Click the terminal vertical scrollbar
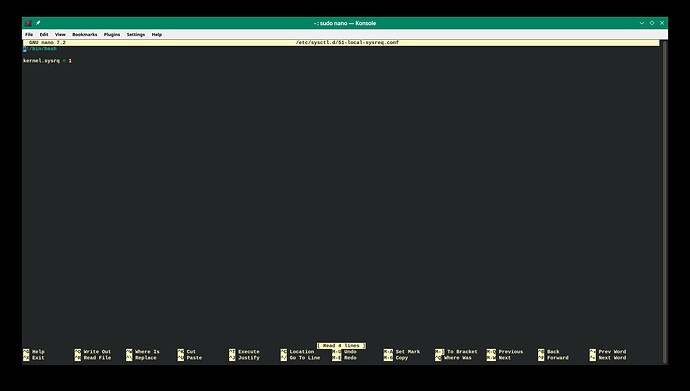The image size is (690, 391). point(664,201)
